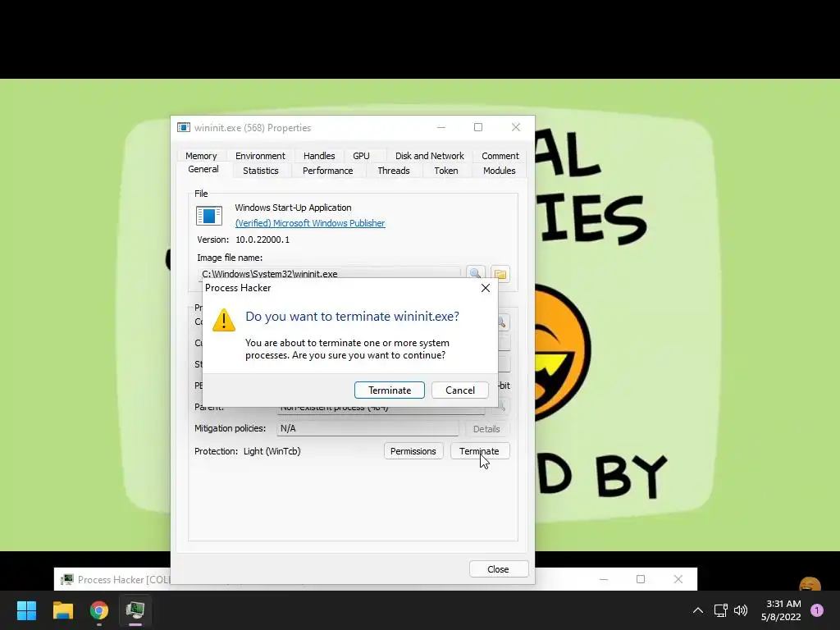Open the Verified Microsoft Windows Publisher link
840x630 pixels.
click(310, 223)
